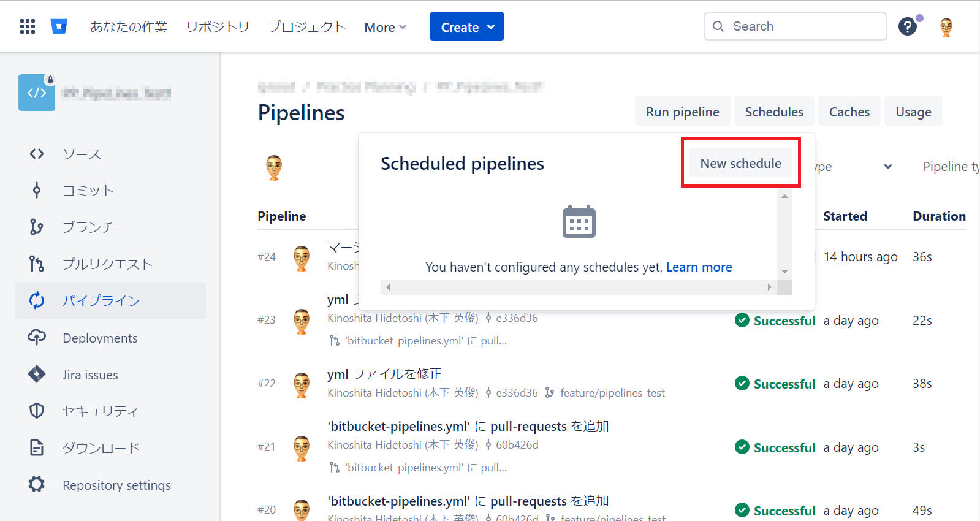
Task: Click in the Search input field
Action: (x=796, y=26)
